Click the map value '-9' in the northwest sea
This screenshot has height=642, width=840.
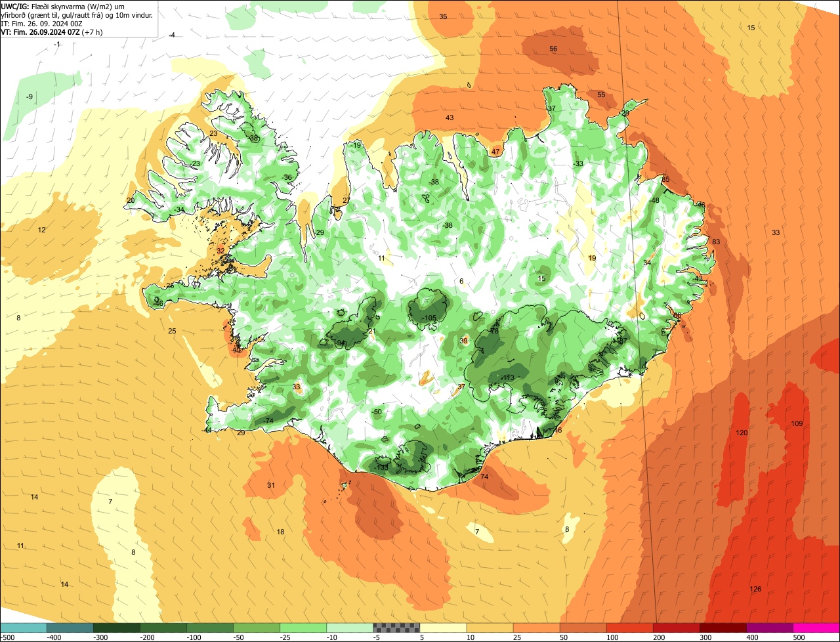pos(29,96)
